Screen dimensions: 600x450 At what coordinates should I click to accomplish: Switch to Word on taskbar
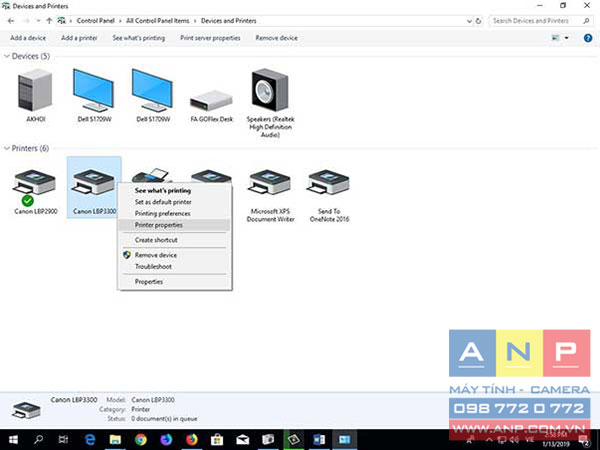pos(319,440)
